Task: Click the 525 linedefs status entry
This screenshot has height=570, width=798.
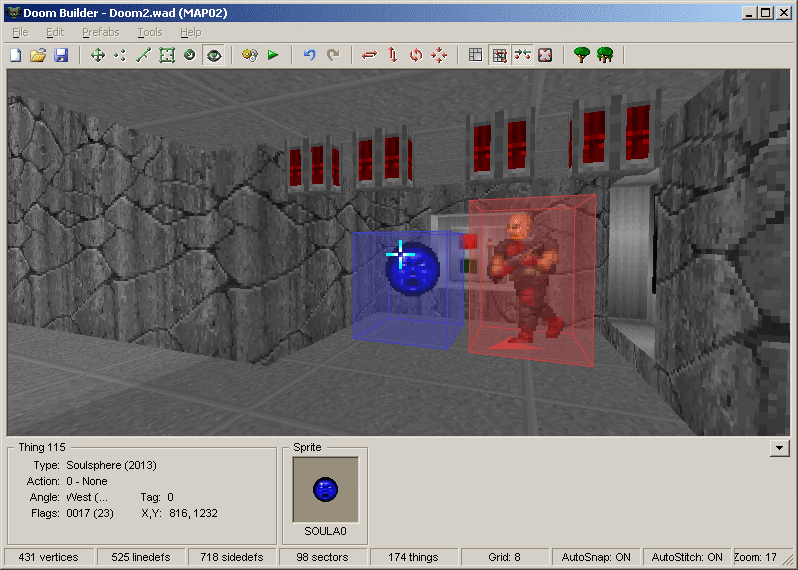Action: [141, 557]
